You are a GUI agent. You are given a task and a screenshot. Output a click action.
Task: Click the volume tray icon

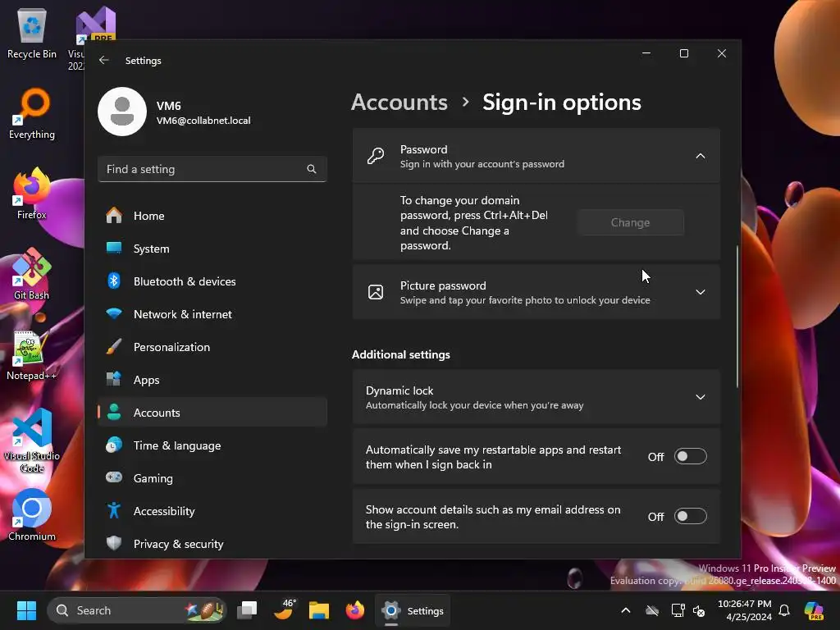coord(699,610)
